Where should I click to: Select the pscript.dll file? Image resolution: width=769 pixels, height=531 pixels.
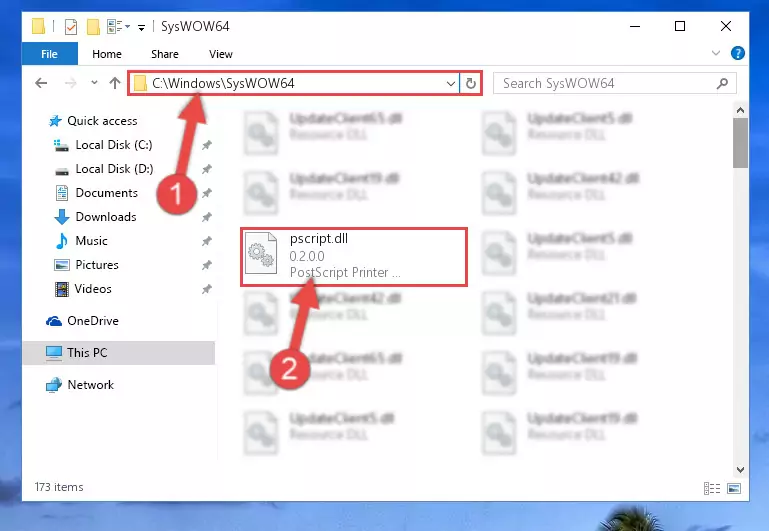[354, 257]
